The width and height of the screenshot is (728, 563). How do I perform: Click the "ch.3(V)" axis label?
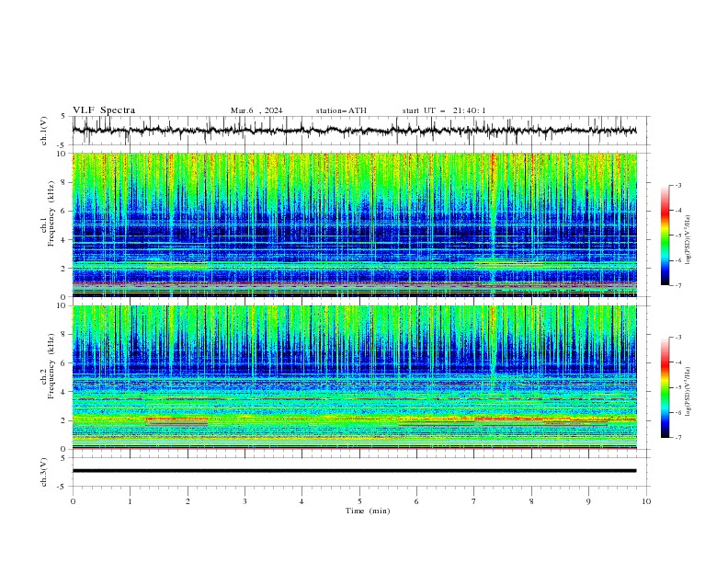[x=44, y=472]
